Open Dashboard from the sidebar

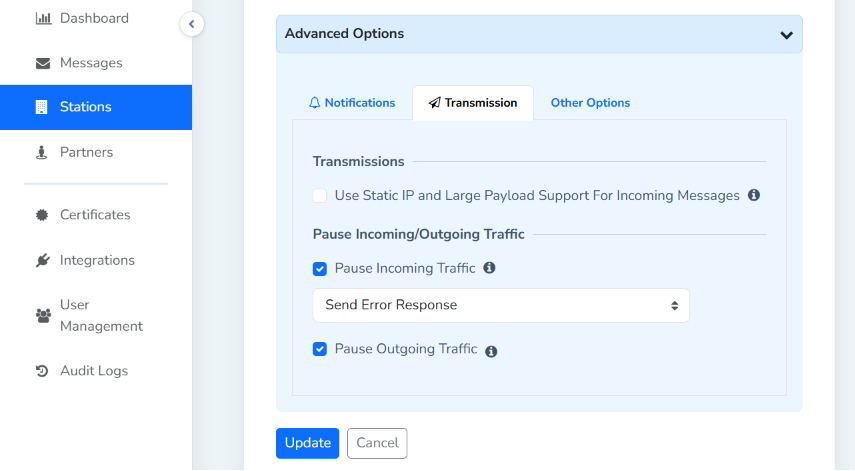pyautogui.click(x=95, y=19)
